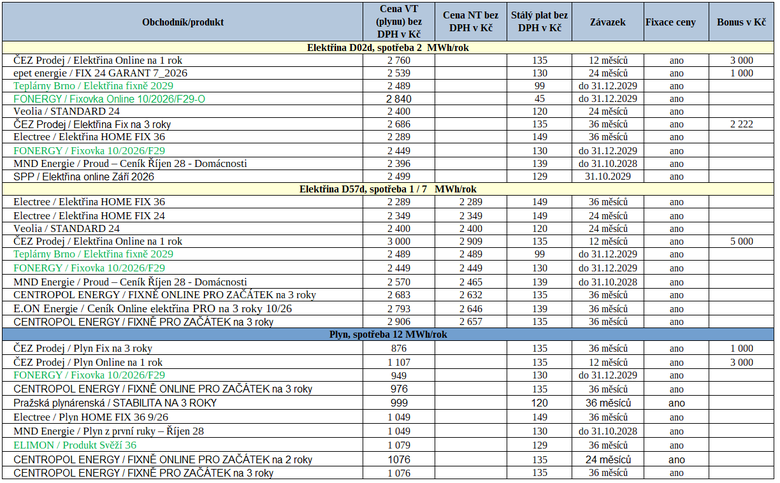Image resolution: width=780 pixels, height=483 pixels.
Task: Click the Závazek value '31.10.2029'
Action: (608, 177)
